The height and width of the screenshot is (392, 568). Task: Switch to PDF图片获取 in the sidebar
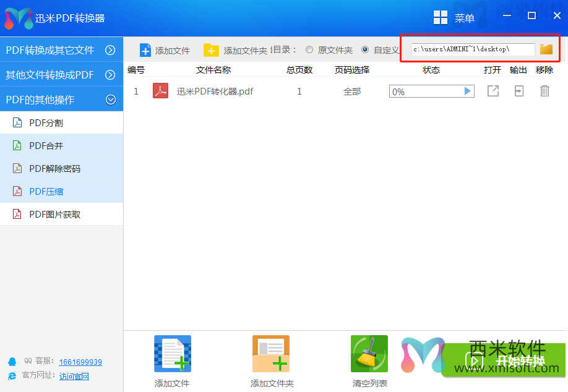54,215
